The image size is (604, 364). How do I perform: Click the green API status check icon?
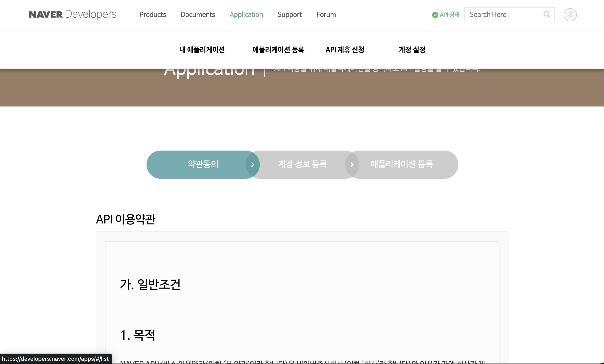[435, 15]
